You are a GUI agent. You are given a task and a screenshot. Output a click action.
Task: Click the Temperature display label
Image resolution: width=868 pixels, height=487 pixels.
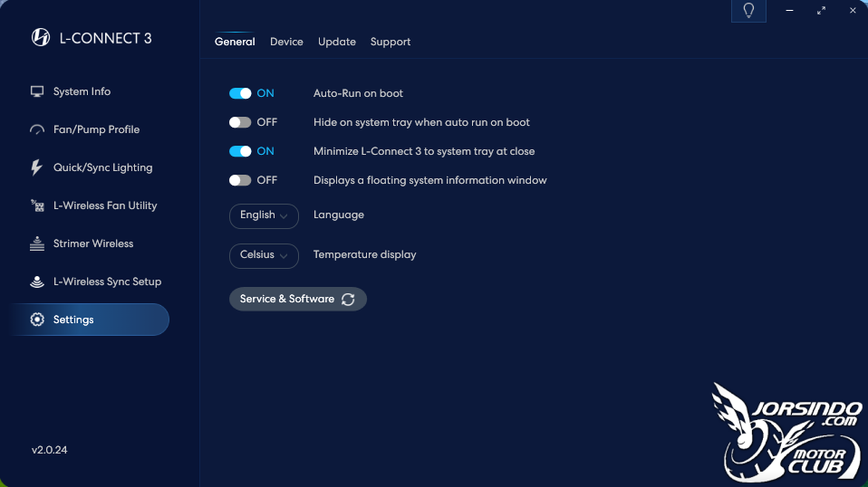[365, 255]
